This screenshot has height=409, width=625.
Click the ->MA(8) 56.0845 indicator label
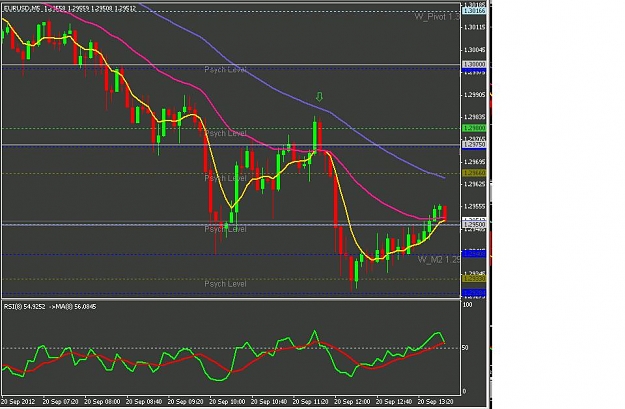[73, 307]
